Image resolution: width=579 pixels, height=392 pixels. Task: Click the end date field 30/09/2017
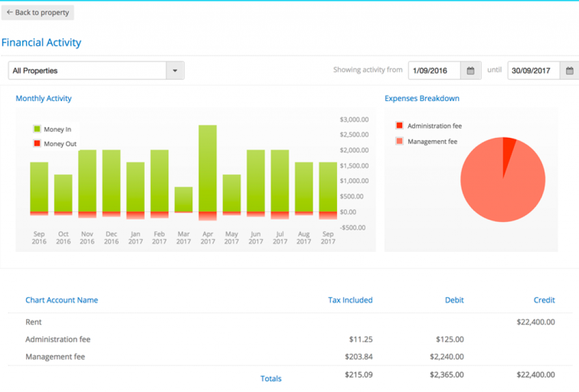coord(533,71)
